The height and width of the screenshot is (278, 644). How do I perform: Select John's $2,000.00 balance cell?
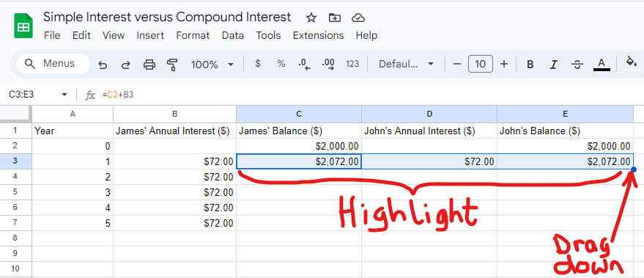(x=565, y=146)
